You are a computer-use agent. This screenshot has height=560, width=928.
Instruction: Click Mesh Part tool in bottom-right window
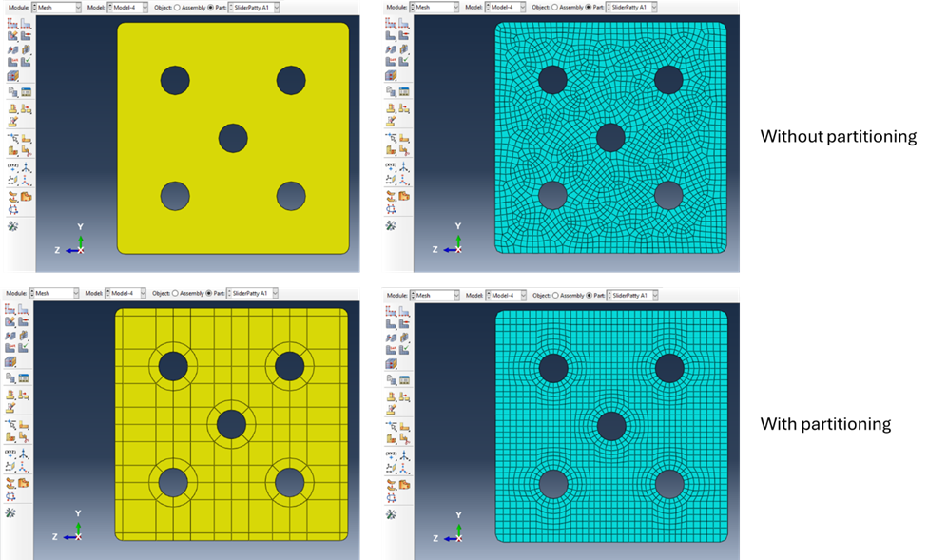pos(391,324)
